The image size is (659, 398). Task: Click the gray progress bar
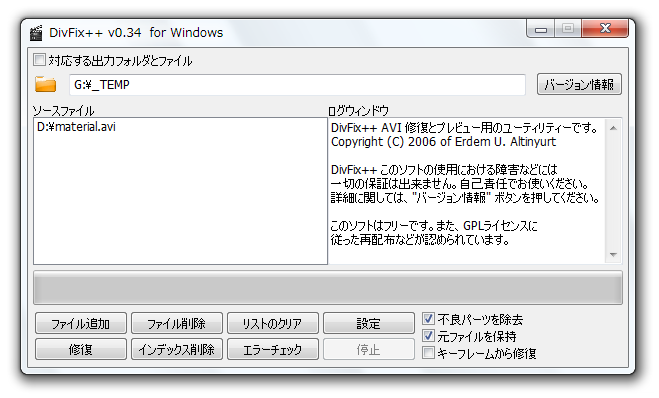(x=328, y=288)
